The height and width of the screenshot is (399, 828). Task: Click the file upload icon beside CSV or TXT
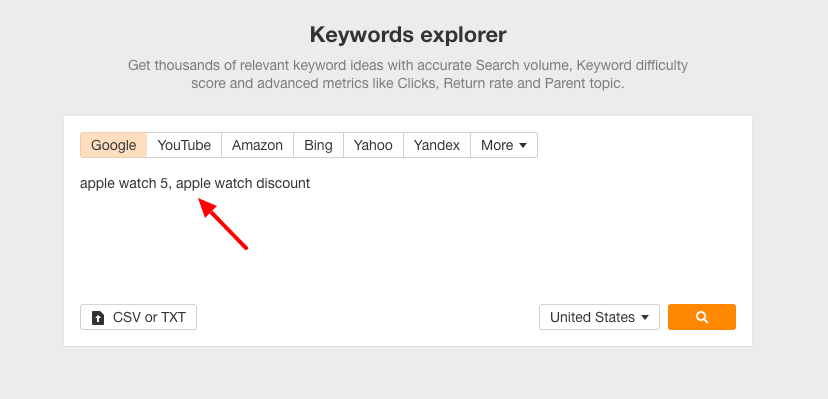(x=98, y=318)
